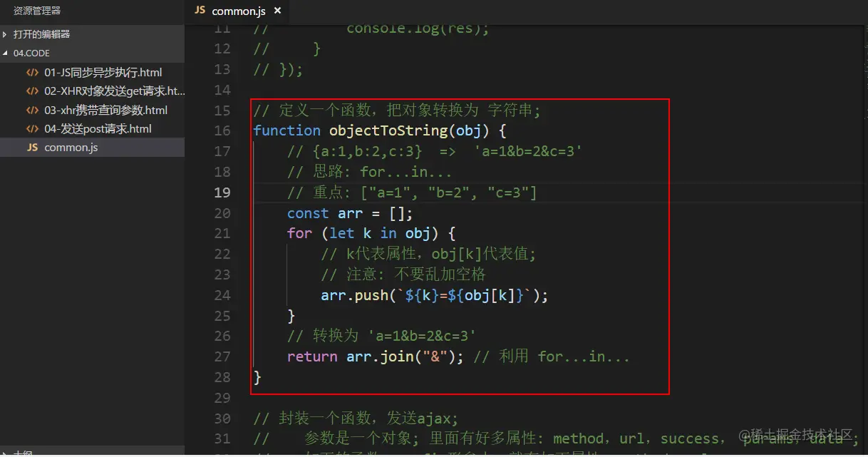Click the 'for' keyword on line 21
Viewport: 868px width, 457px height.
tap(300, 233)
